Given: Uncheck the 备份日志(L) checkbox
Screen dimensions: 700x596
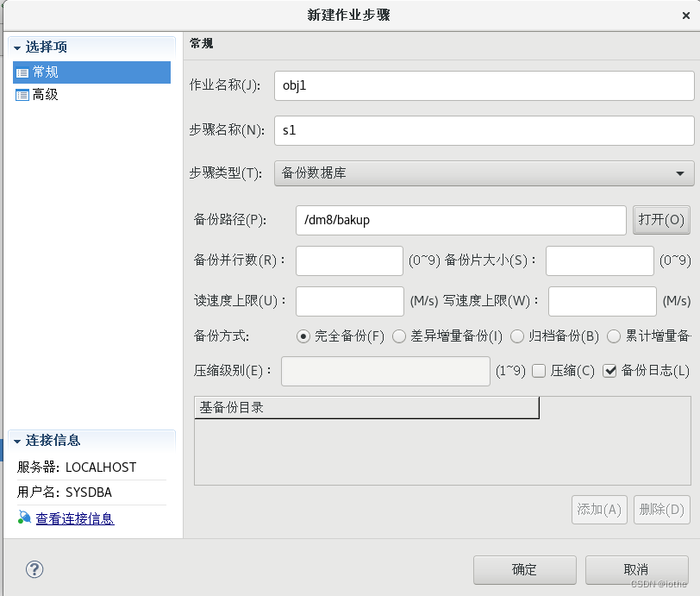Looking at the screenshot, I should pyautogui.click(x=609, y=371).
